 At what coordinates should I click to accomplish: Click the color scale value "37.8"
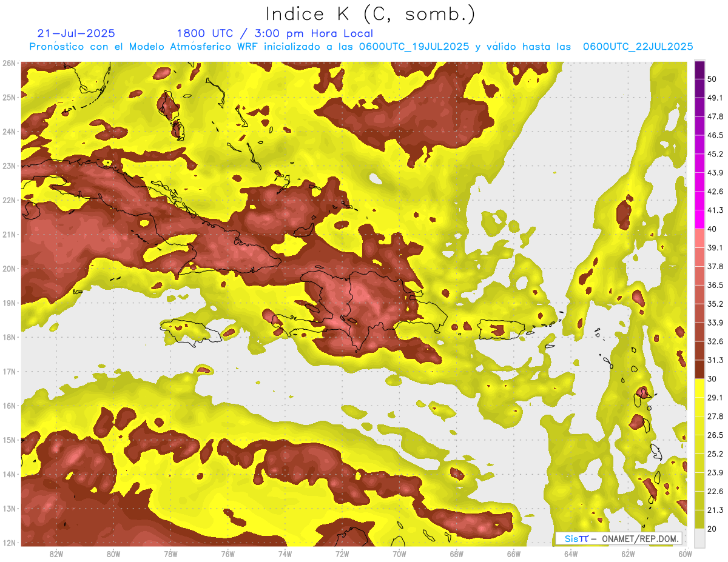715,267
